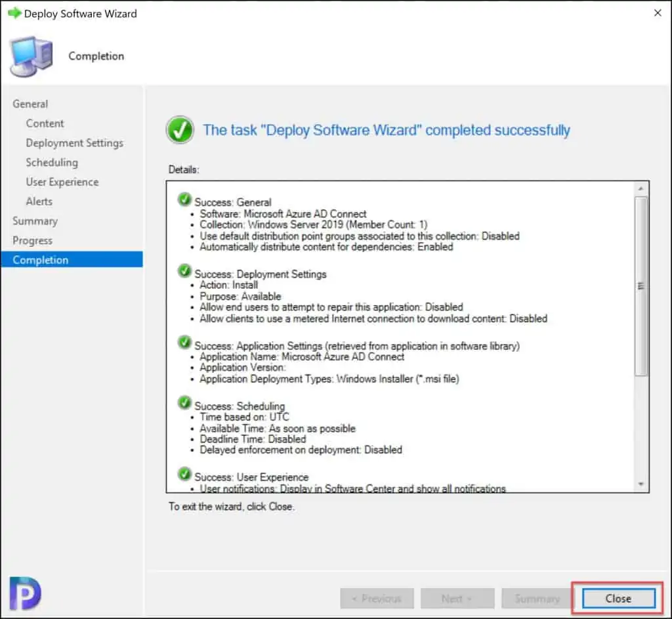Click the details vertical scrollbar thumb

coord(640,286)
